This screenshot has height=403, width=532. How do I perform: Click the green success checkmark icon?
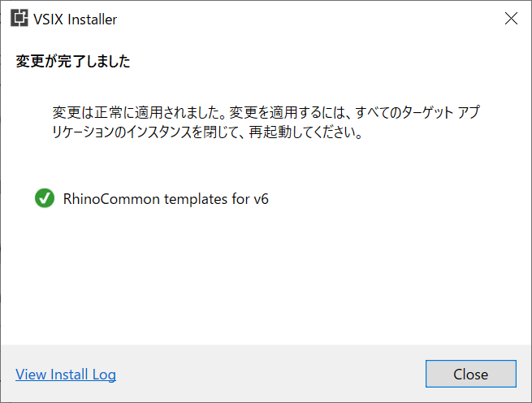(45, 198)
